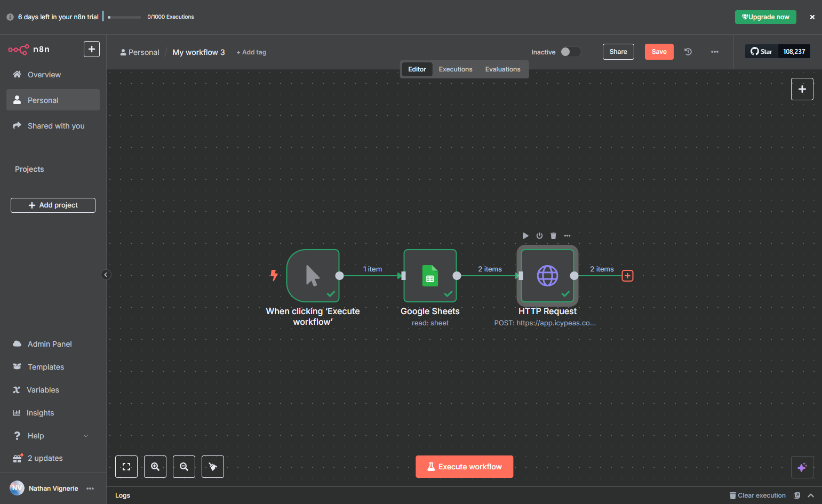Collapse the sidebar arrow
Viewport: 822px width, 504px height.
click(x=106, y=275)
